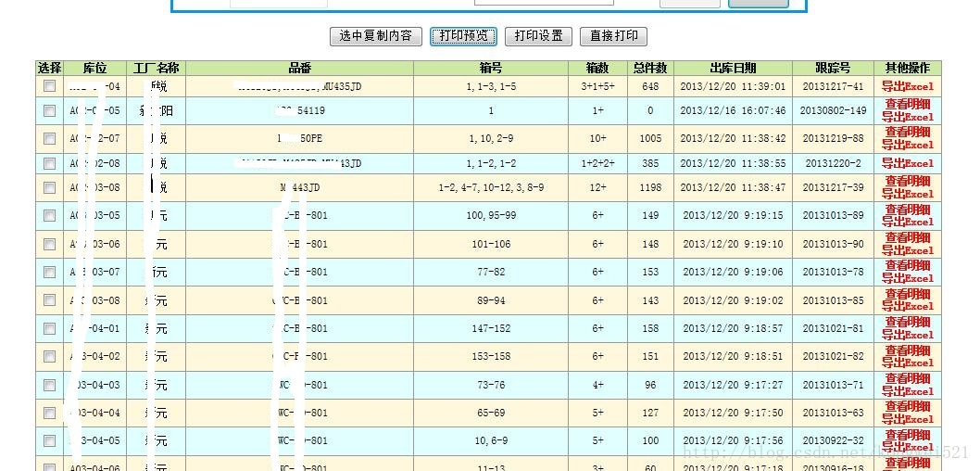The image size is (980, 471).
Task: Open 查看明细 for row 20131013-63
Action: pos(908,407)
